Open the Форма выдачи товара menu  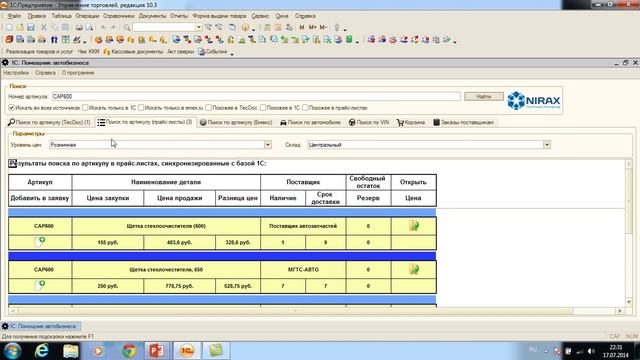(x=219, y=16)
